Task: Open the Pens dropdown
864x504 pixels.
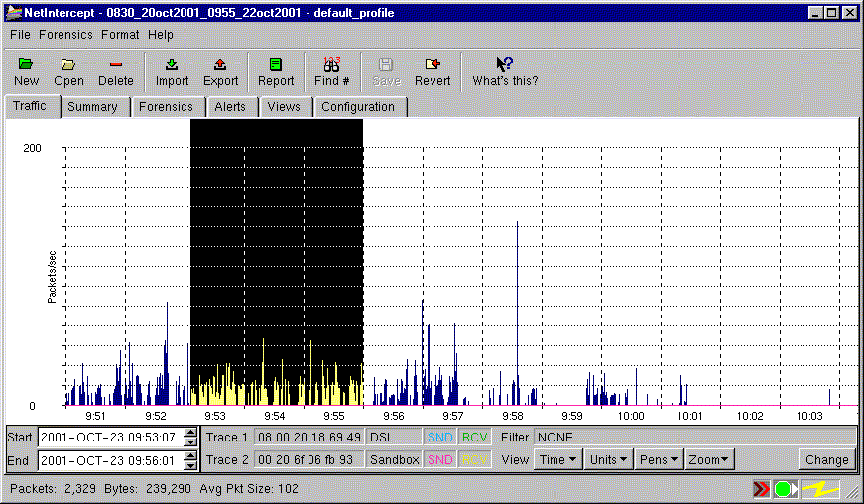Action: point(659,460)
